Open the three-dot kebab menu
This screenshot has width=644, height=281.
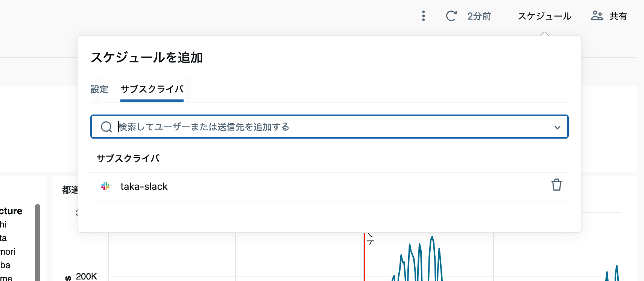point(424,16)
